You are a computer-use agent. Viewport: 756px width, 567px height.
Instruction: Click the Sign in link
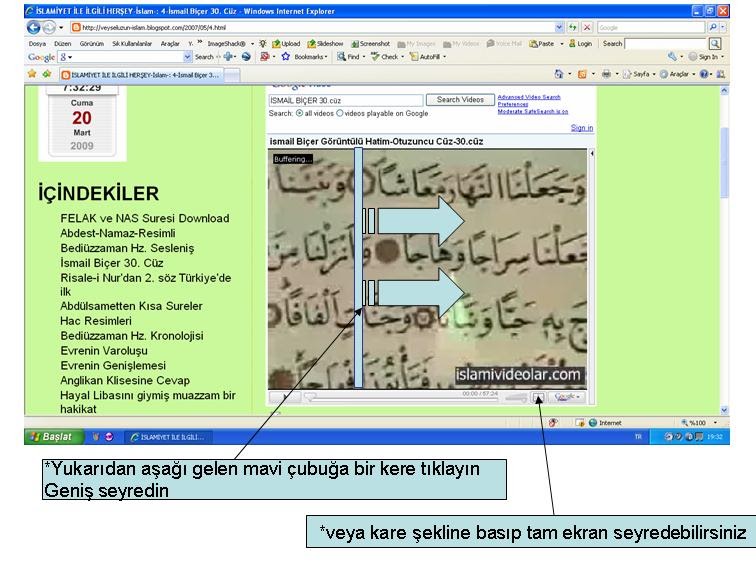point(582,128)
